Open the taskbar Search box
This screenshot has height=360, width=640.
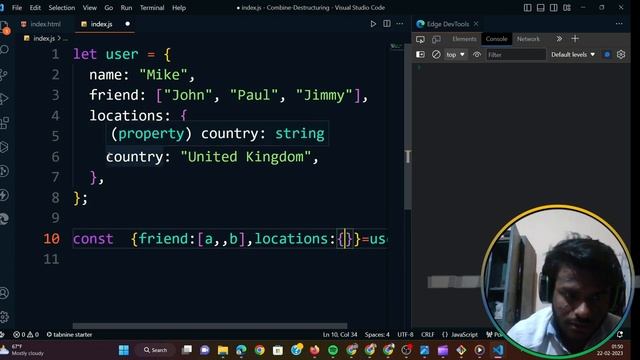(156, 350)
